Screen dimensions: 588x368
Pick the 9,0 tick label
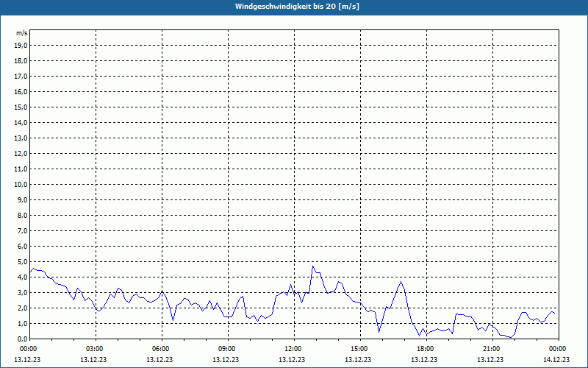(22, 199)
